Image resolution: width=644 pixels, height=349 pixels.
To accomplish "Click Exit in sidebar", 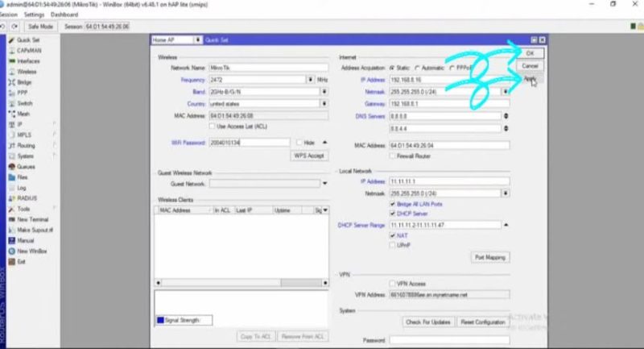I will pyautogui.click(x=17, y=261).
